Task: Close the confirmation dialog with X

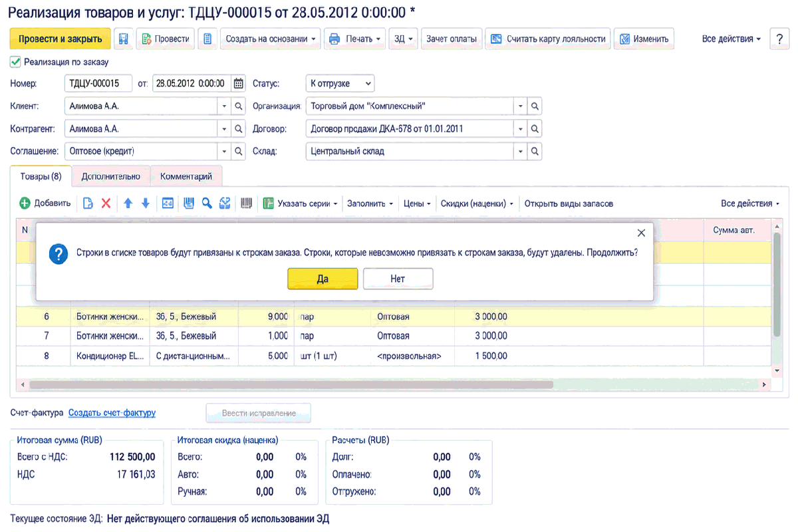Action: point(641,233)
